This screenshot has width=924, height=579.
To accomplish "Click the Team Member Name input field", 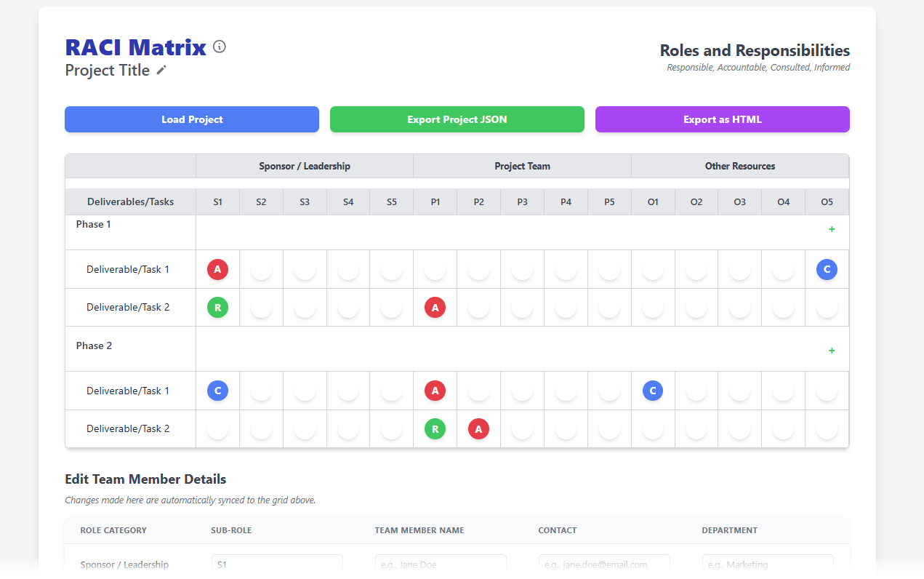I will click(x=441, y=564).
